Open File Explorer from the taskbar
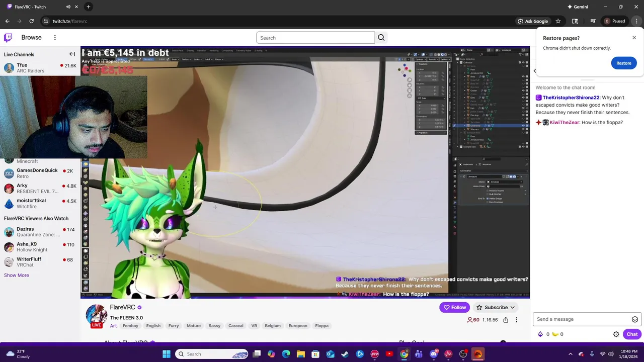 tap(300, 354)
